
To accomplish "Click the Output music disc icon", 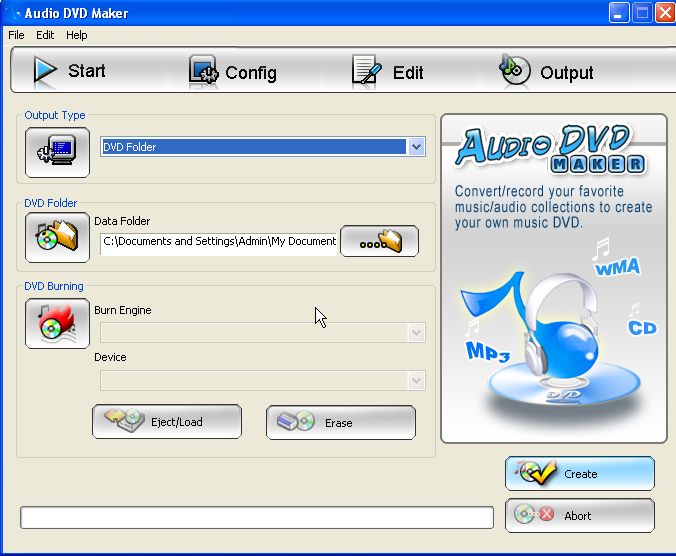I will (x=514, y=69).
